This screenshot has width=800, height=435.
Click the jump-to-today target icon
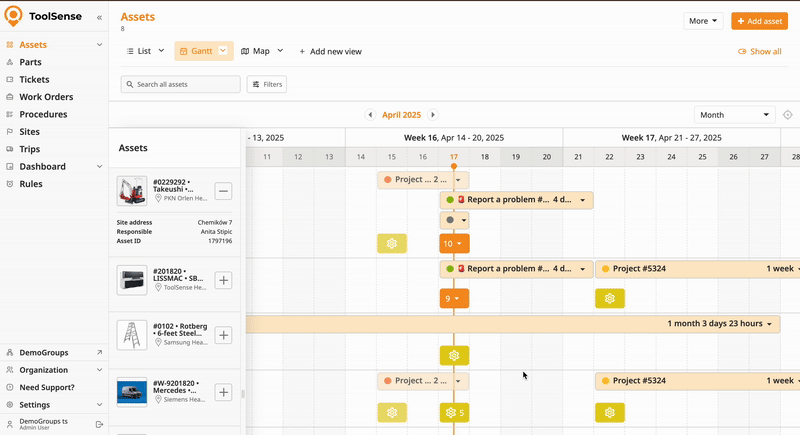(x=788, y=115)
